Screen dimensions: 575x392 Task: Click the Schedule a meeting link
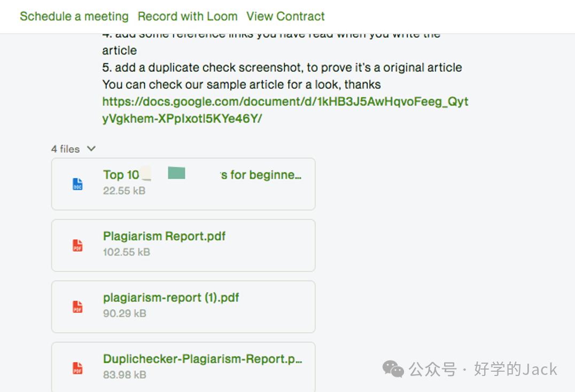(74, 17)
